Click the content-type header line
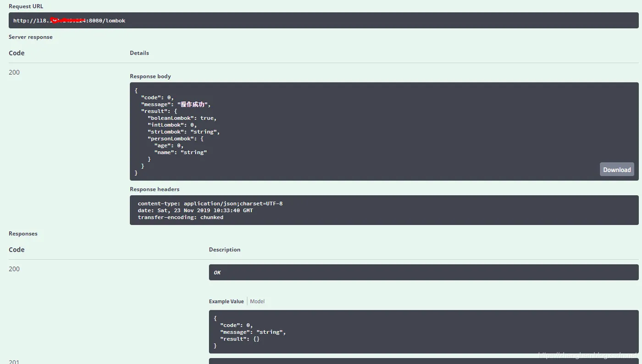The height and width of the screenshot is (364, 642). [210, 203]
